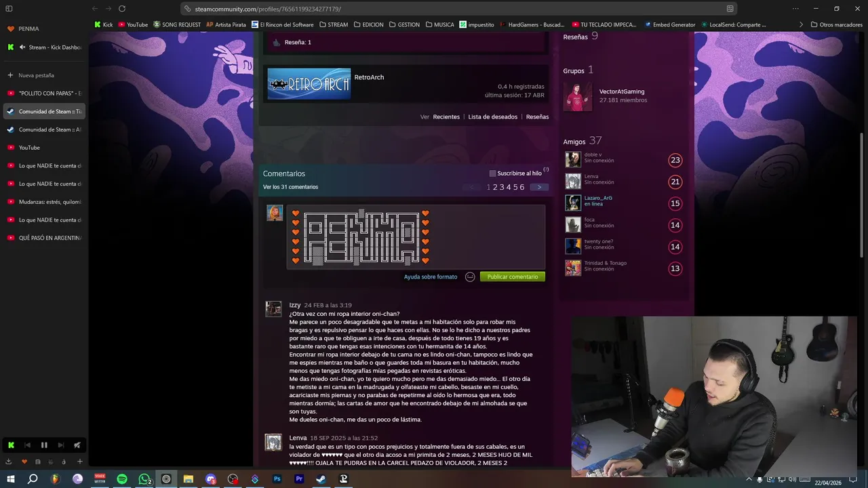The image size is (868, 488).
Task: Switch to Comunidad de Steam :: Al tab
Action: 44,129
